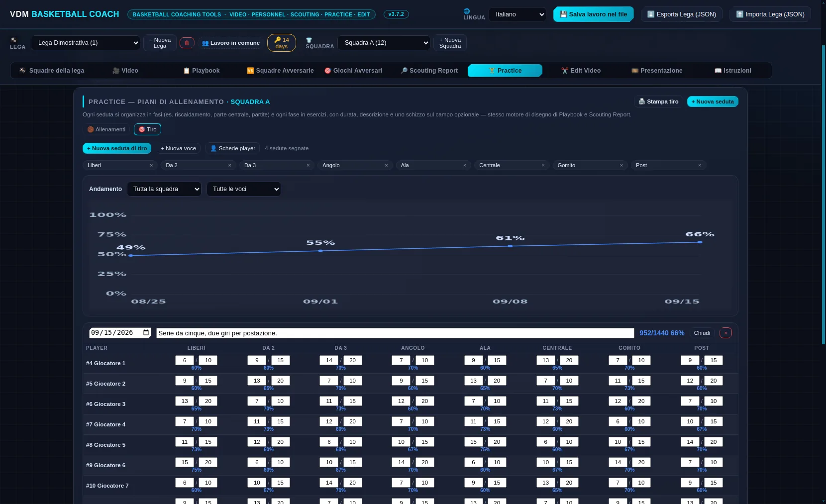
Task: Click the session date input field
Action: point(120,333)
